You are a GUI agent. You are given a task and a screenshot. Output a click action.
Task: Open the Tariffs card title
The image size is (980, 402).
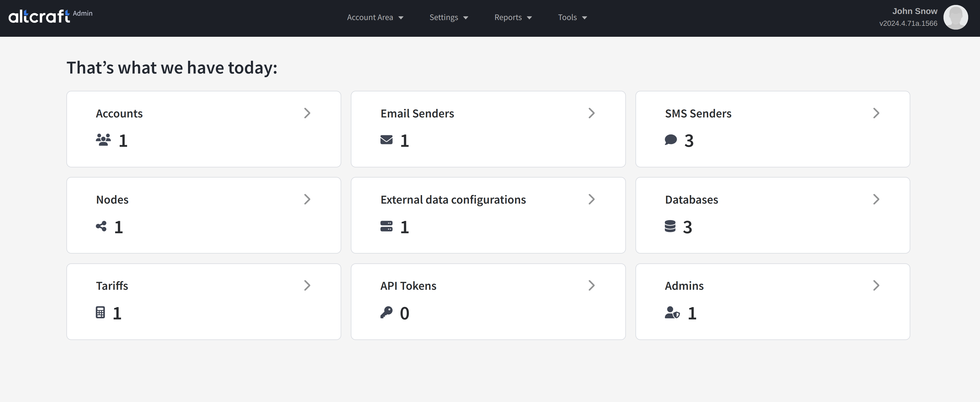pyautogui.click(x=112, y=286)
